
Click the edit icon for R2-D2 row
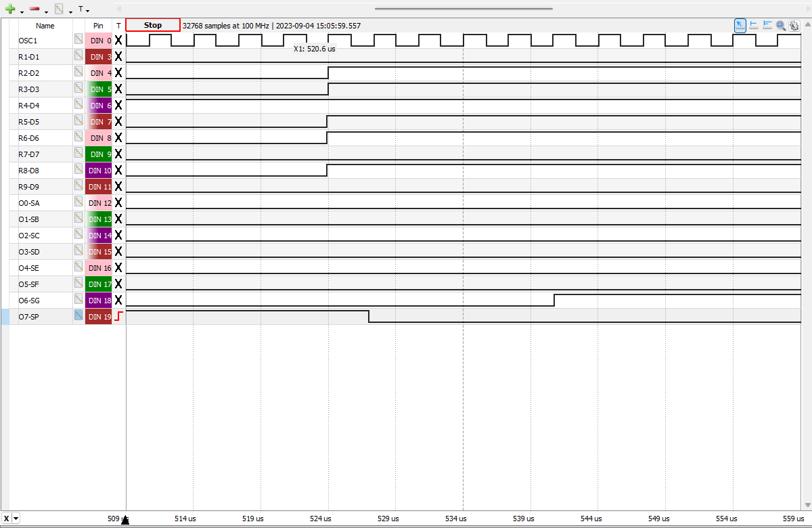[x=78, y=72]
